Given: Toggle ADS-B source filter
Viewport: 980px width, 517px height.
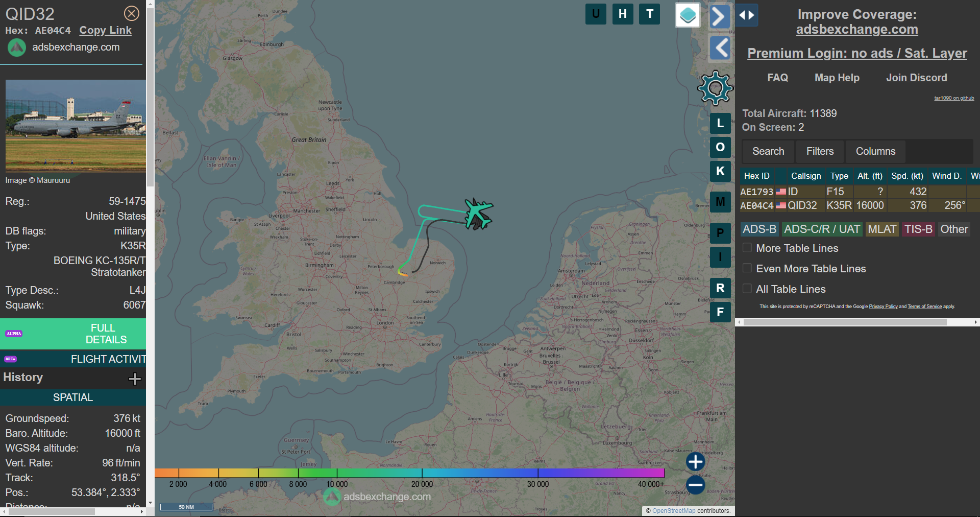Looking at the screenshot, I should [x=759, y=229].
